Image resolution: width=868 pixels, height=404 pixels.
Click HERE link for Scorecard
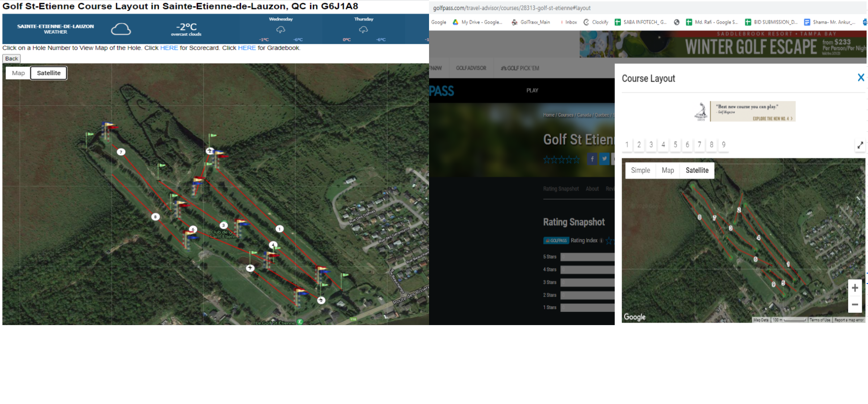pos(169,48)
